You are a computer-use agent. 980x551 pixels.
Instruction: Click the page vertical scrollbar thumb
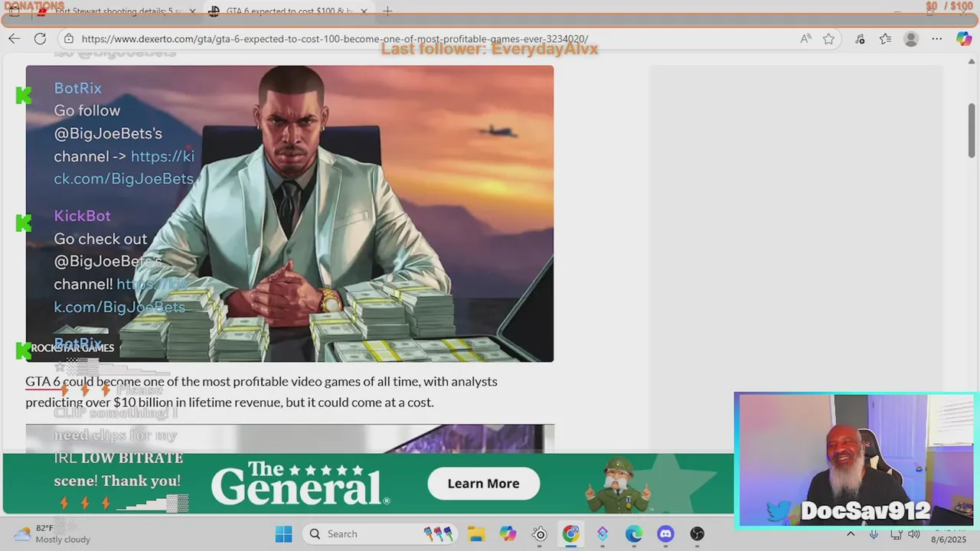(x=972, y=130)
